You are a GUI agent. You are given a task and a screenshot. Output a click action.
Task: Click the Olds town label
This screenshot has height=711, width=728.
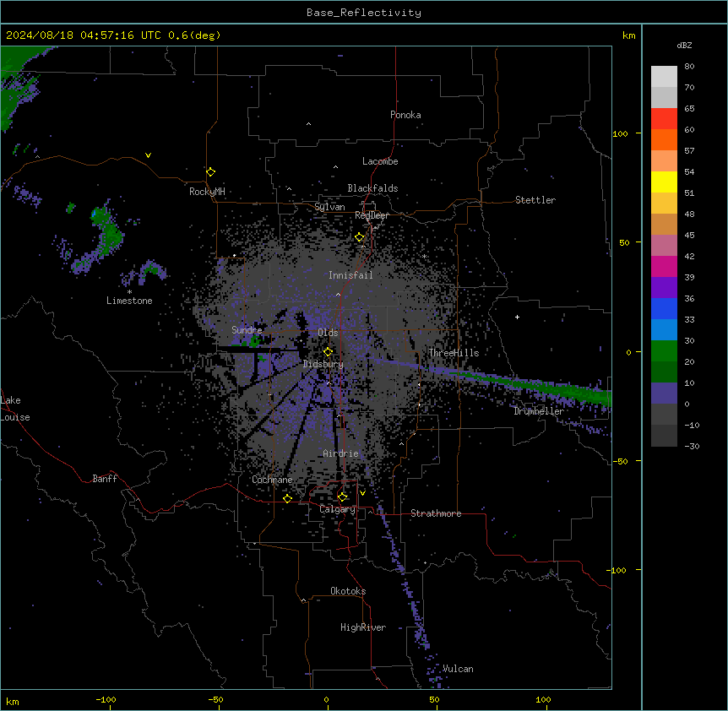[x=328, y=333]
